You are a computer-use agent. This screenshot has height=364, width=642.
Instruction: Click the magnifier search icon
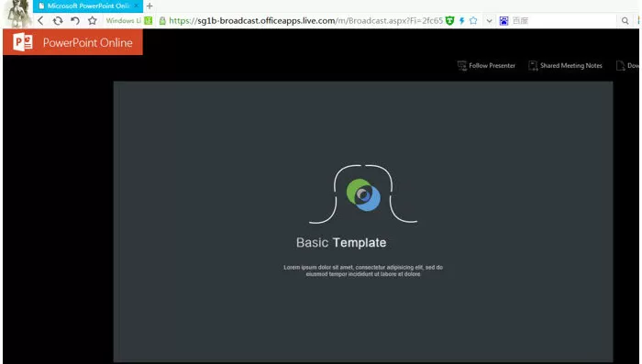pos(625,20)
